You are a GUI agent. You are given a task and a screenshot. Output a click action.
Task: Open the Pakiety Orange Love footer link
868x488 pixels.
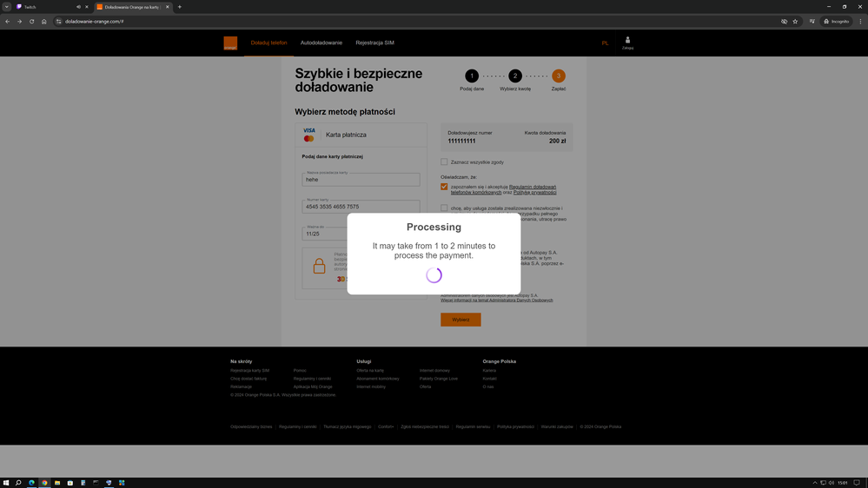click(x=439, y=379)
